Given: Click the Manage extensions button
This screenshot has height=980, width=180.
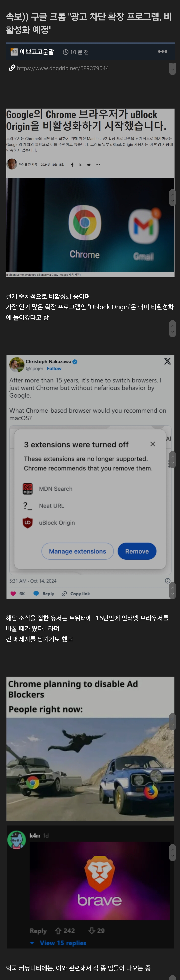Looking at the screenshot, I should 77,551.
